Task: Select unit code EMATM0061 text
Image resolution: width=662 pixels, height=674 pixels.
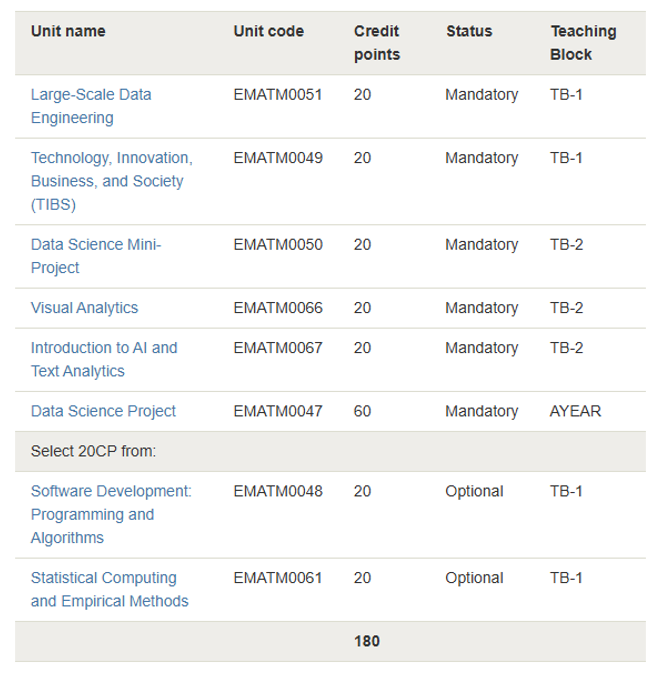Action: 278,578
